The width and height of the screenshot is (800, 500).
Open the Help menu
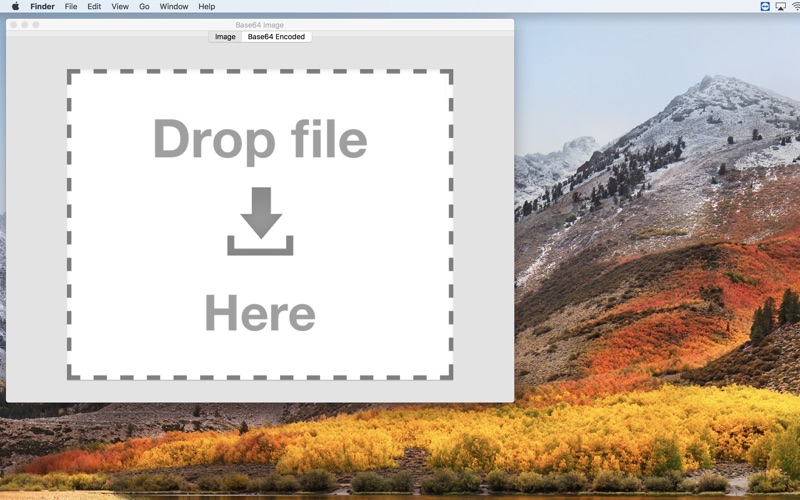(x=207, y=7)
